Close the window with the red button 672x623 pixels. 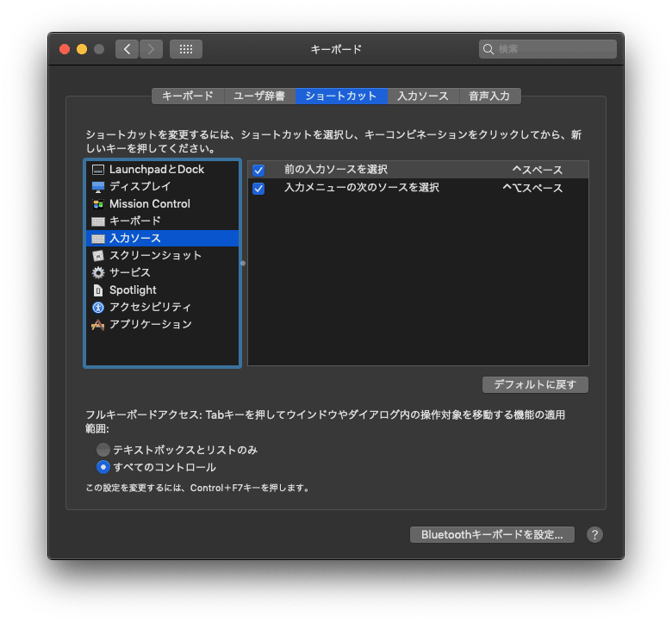point(65,49)
